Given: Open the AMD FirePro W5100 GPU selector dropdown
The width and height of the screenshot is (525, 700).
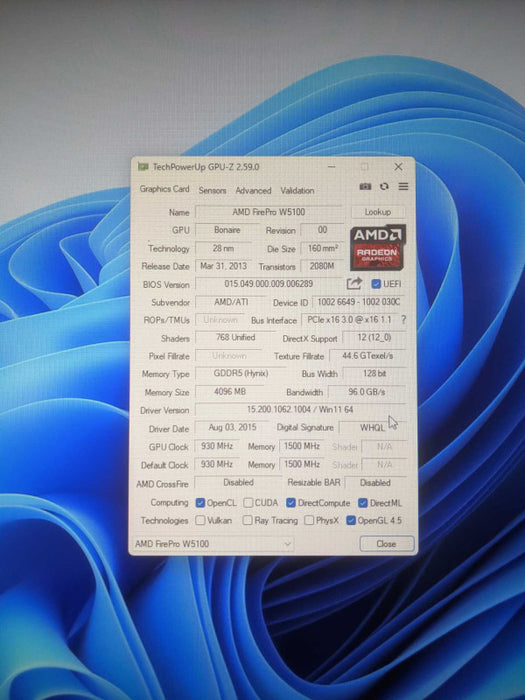Looking at the screenshot, I should point(213,544).
